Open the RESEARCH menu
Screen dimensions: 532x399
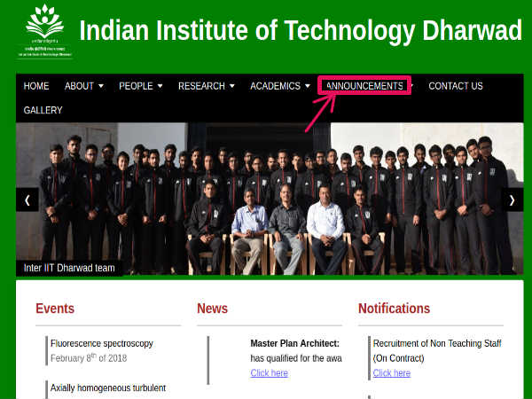click(201, 86)
